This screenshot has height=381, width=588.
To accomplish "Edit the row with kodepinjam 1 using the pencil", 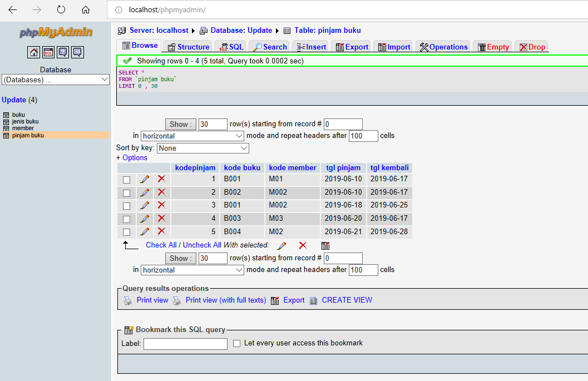I will click(x=145, y=179).
